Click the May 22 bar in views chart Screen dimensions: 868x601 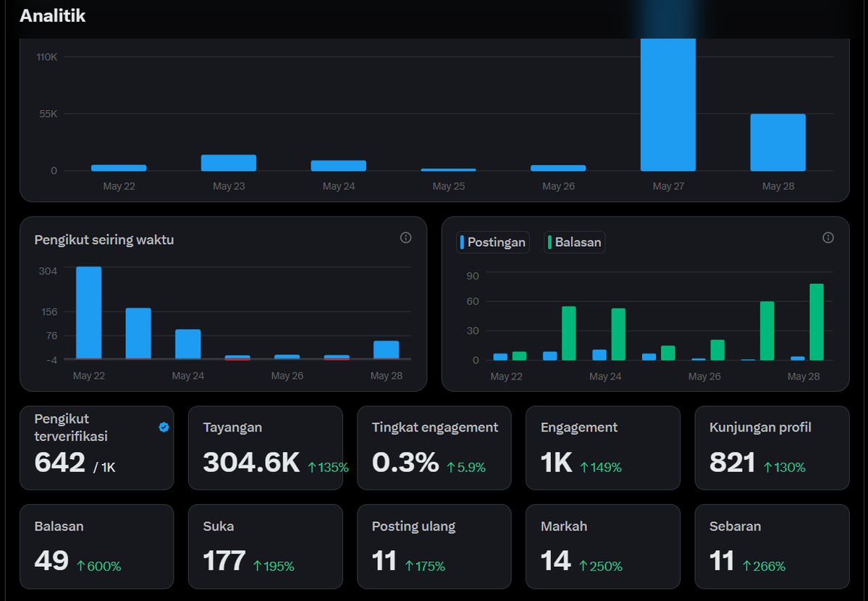119,168
